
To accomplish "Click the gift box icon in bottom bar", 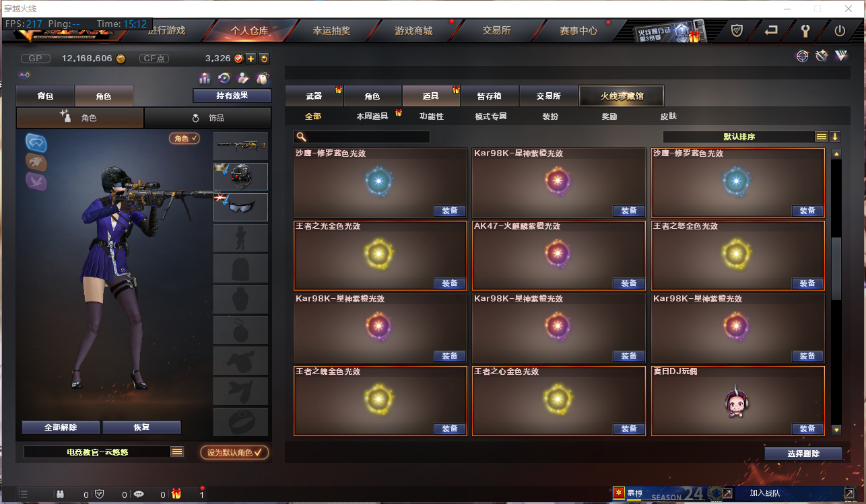I will pyautogui.click(x=176, y=494).
